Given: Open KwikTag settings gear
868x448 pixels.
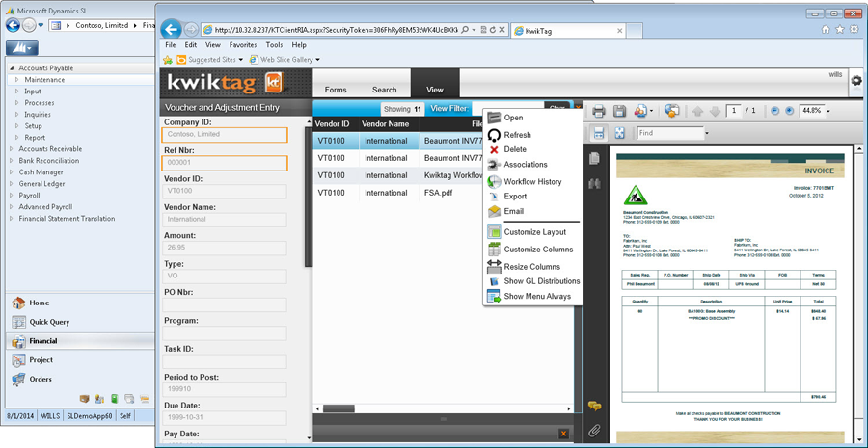Looking at the screenshot, I should coord(856,80).
